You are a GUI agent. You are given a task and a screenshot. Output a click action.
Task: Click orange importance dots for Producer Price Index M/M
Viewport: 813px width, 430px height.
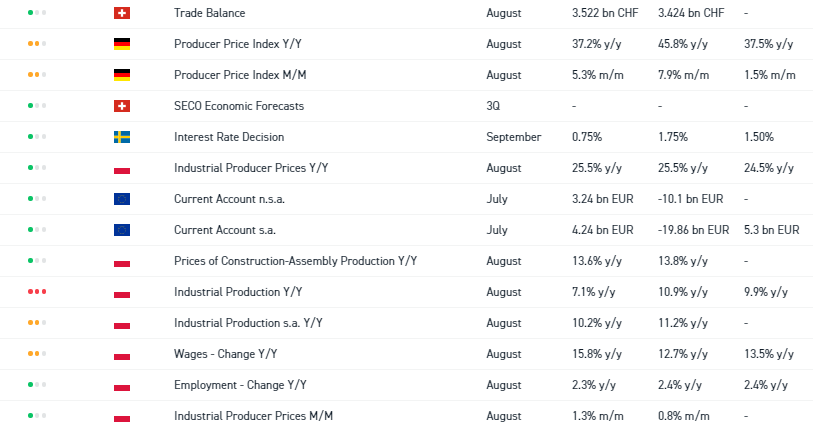click(x=37, y=75)
